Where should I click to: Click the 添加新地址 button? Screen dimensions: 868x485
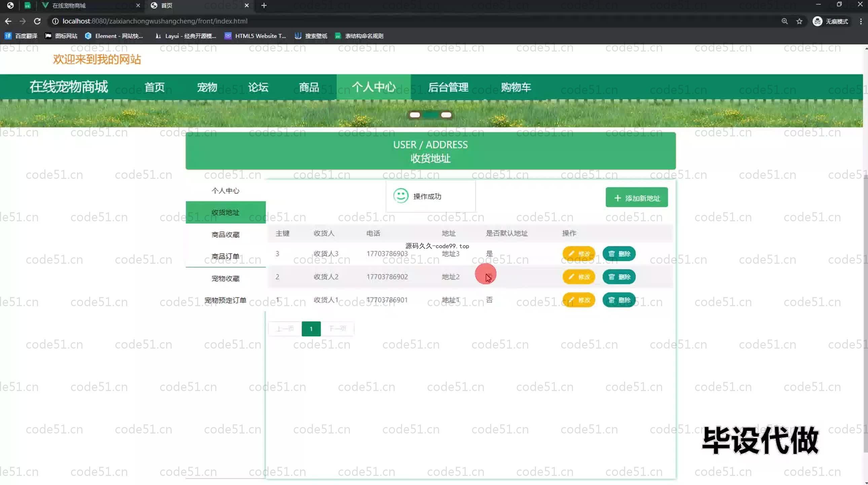coord(637,198)
